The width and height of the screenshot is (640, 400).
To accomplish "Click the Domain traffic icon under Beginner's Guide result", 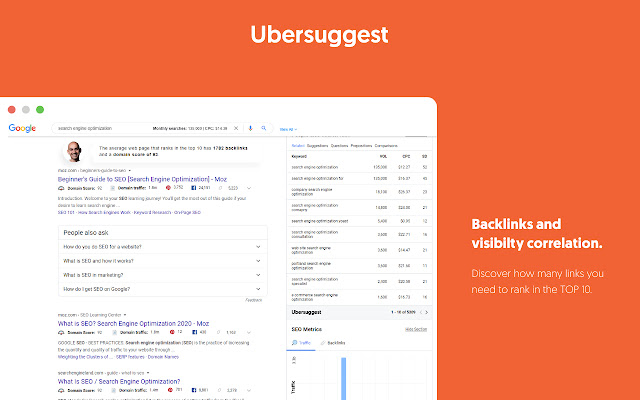I will point(113,188).
